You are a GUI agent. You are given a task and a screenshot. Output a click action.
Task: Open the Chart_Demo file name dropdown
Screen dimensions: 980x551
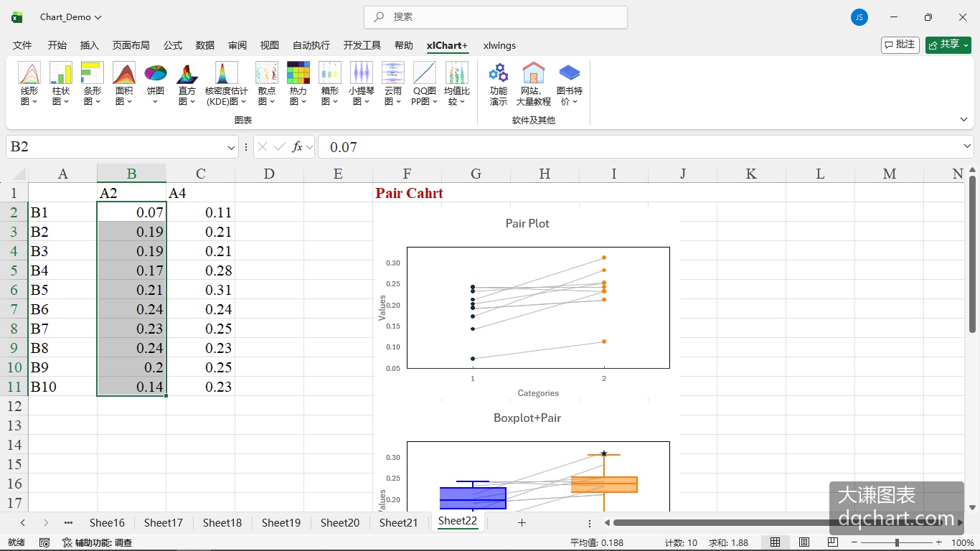click(x=71, y=17)
